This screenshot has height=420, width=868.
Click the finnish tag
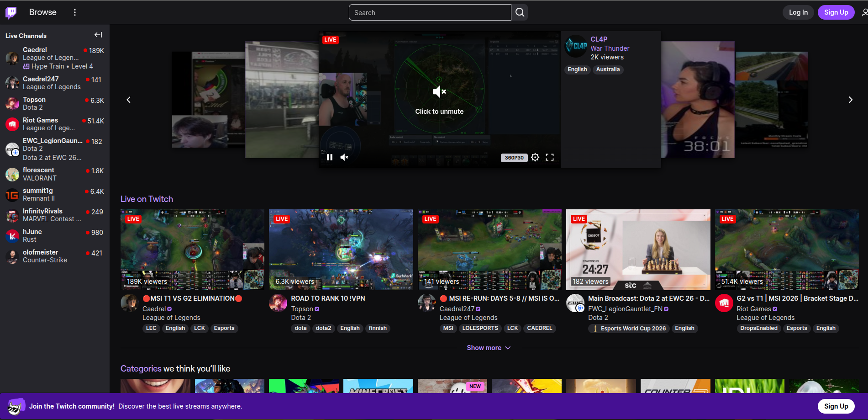click(378, 328)
